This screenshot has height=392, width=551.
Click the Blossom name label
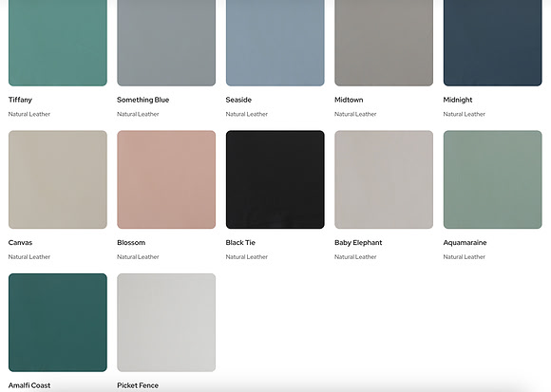[131, 242]
